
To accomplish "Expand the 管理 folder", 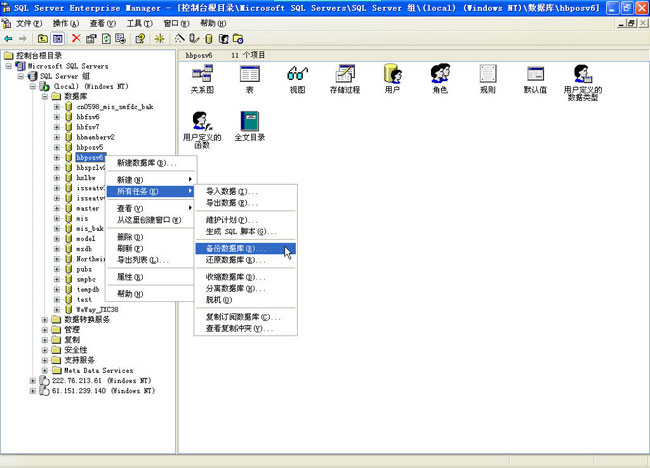I will [45, 330].
